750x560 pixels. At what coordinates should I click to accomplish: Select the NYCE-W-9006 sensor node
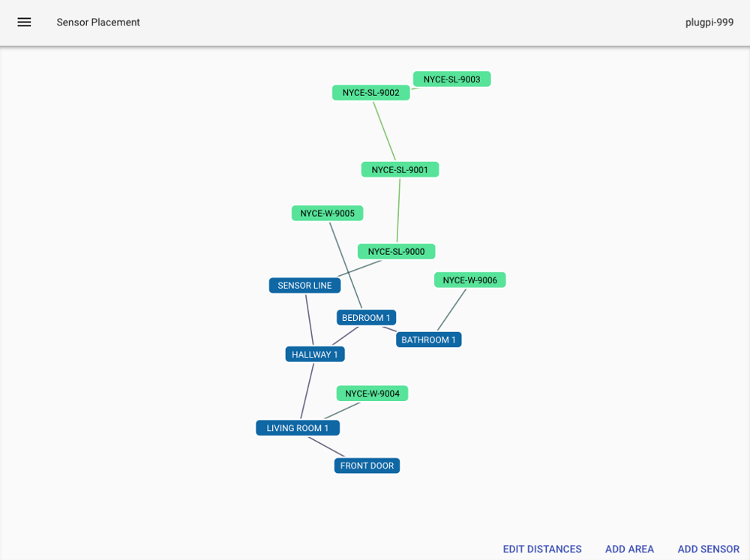point(469,280)
